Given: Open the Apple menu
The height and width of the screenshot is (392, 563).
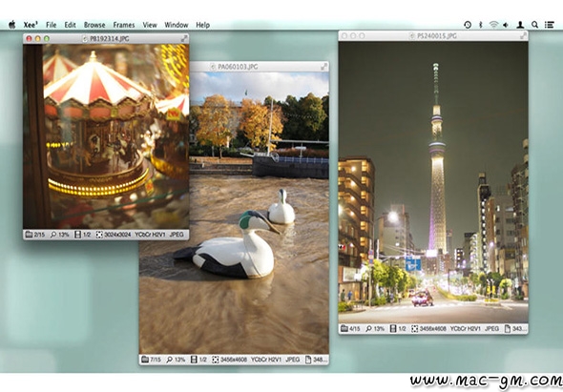Looking at the screenshot, I should pos(11,25).
